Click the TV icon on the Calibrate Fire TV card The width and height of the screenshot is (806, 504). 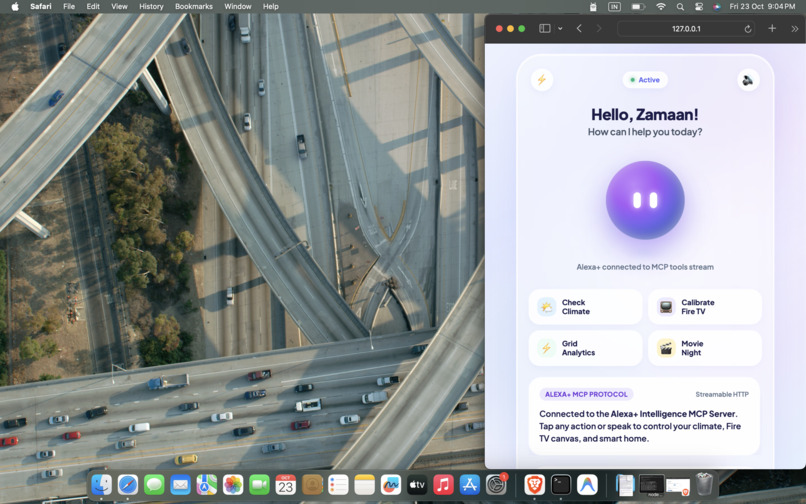[666, 307]
